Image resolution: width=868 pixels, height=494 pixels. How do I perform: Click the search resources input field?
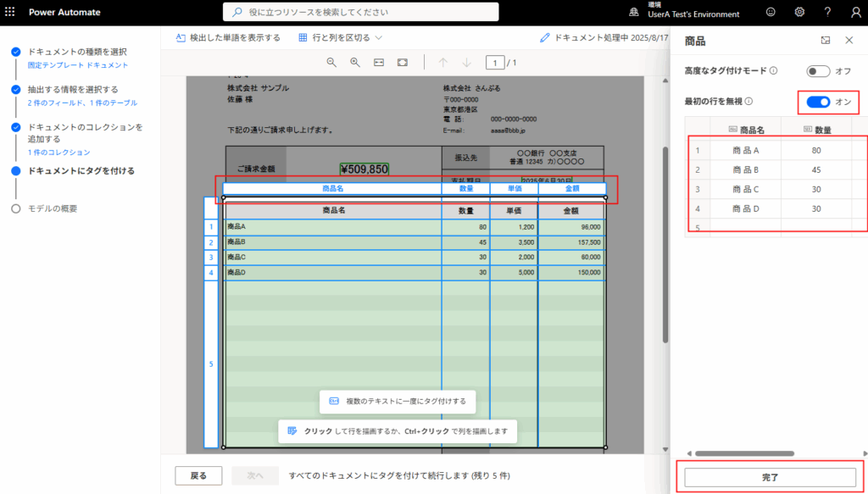click(360, 12)
